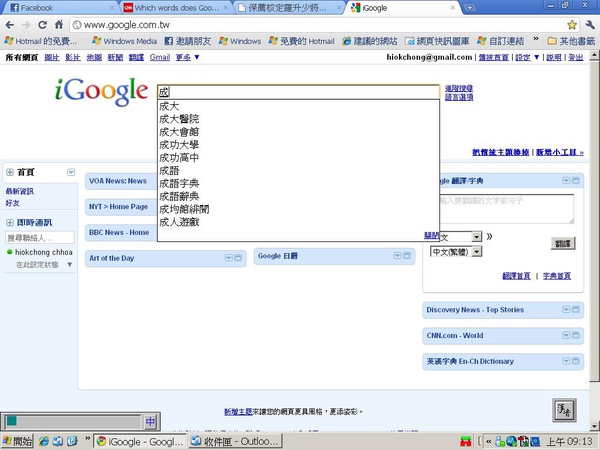Choose suggestion 成語字典
This screenshot has width=600, height=450.
pos(298,184)
